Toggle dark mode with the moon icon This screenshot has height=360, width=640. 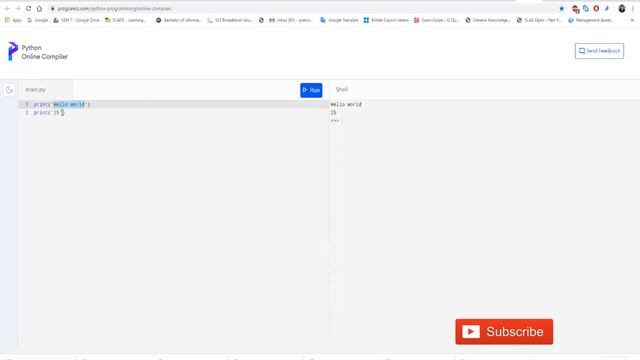click(9, 90)
